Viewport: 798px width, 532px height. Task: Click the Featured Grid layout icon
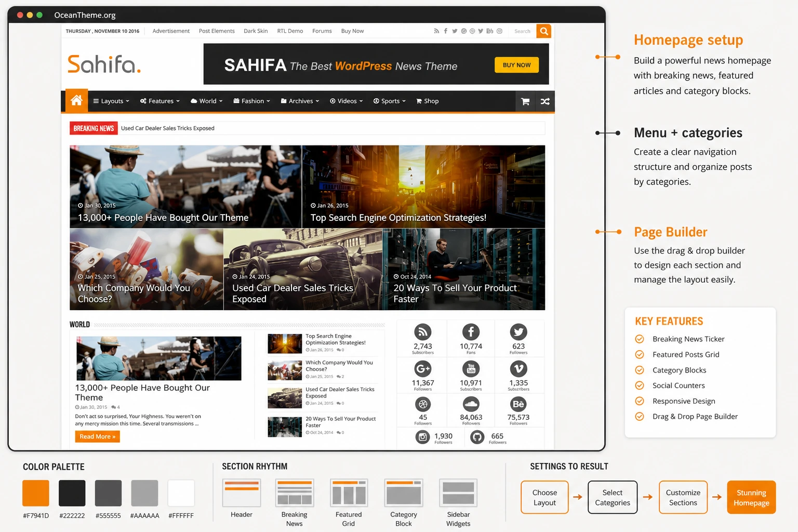pos(349,493)
